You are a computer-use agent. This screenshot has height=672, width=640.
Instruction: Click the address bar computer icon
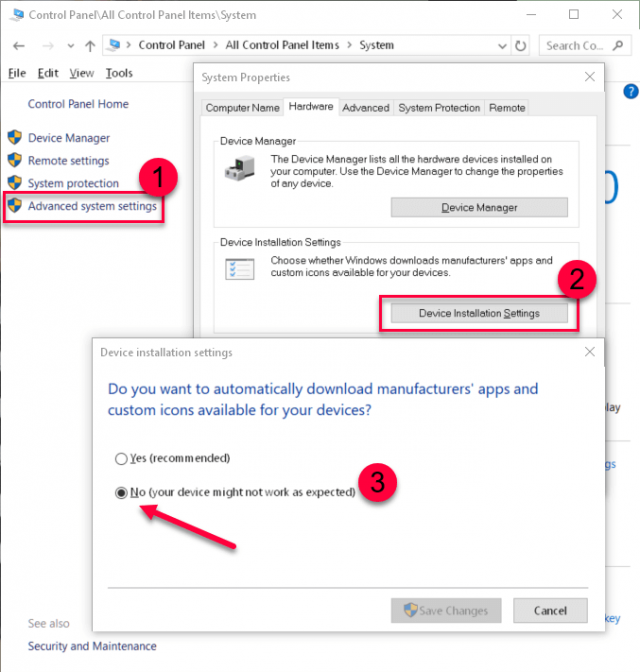coord(114,45)
